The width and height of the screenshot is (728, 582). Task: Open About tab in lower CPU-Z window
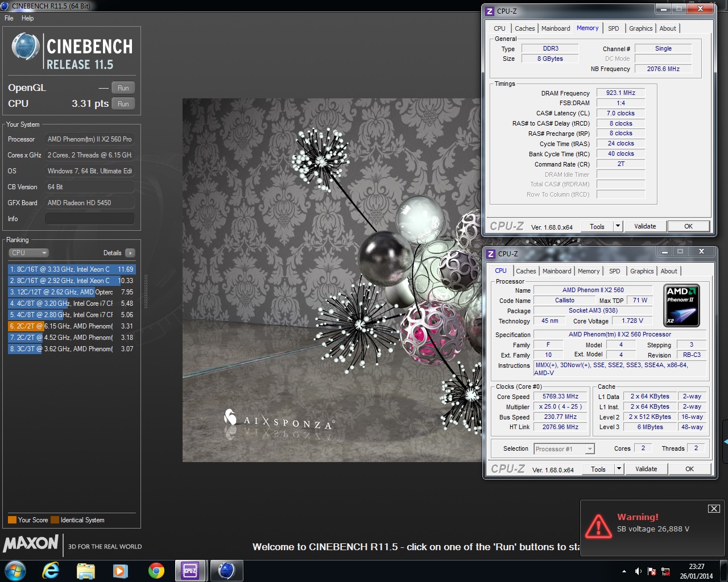669,271
